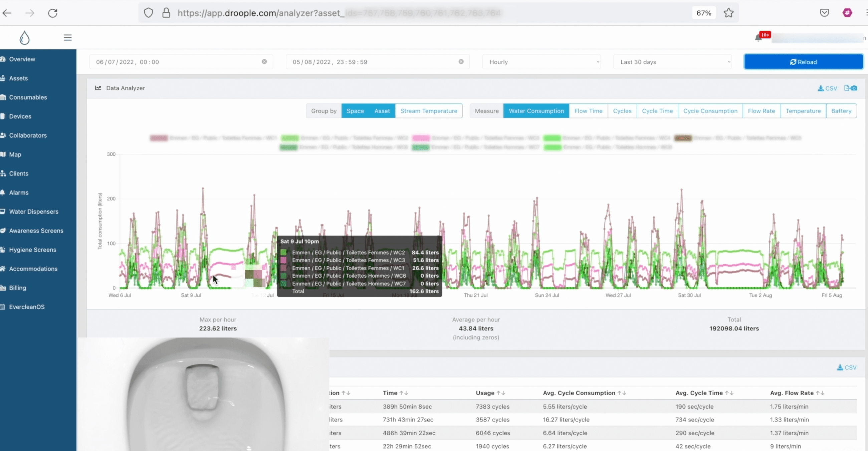Switch Measure to Battery
Screen dimensions: 868x451
click(841, 111)
